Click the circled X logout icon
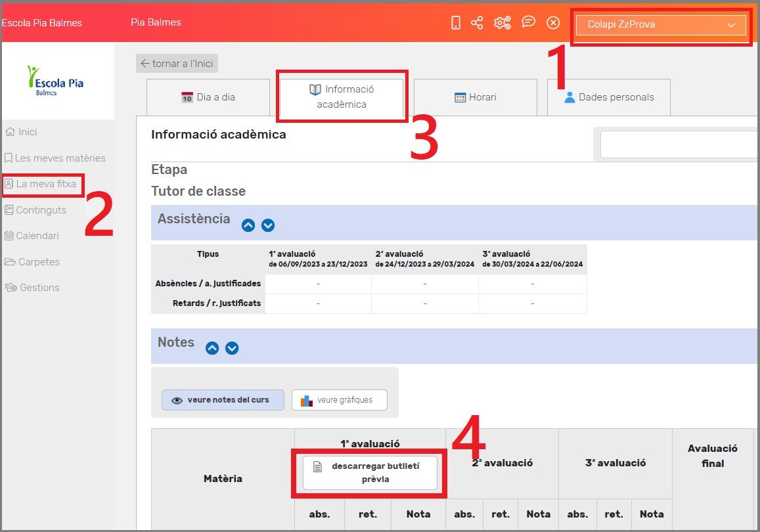This screenshot has height=532, width=760. point(553,23)
